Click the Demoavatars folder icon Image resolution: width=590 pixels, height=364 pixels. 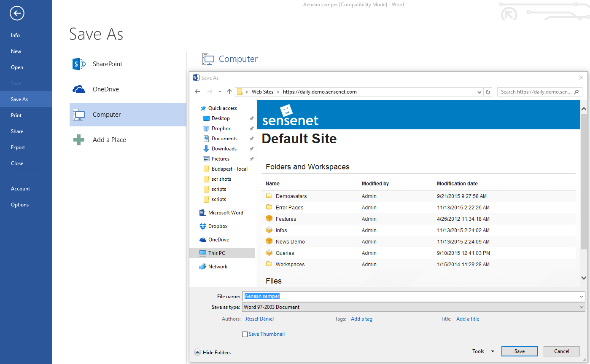(x=269, y=196)
